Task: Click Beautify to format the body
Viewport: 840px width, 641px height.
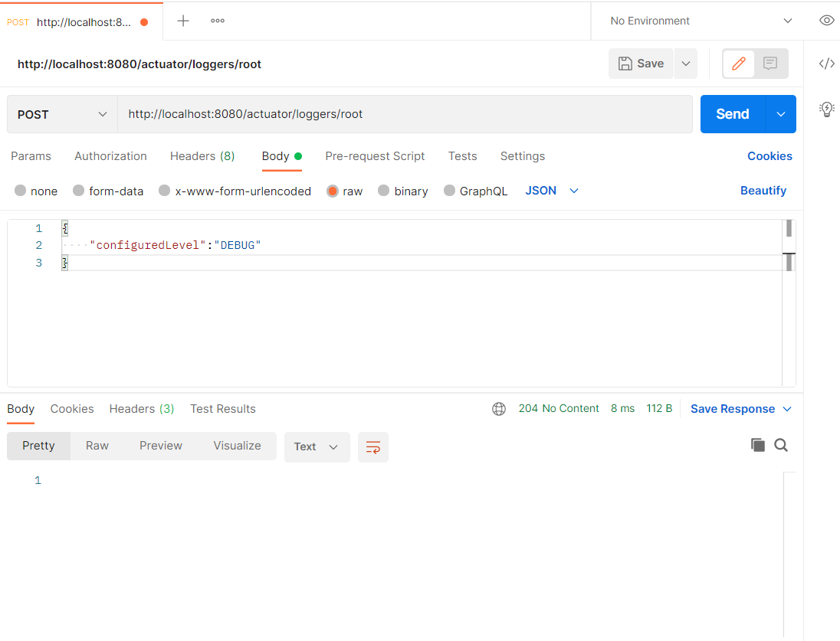Action: point(763,191)
